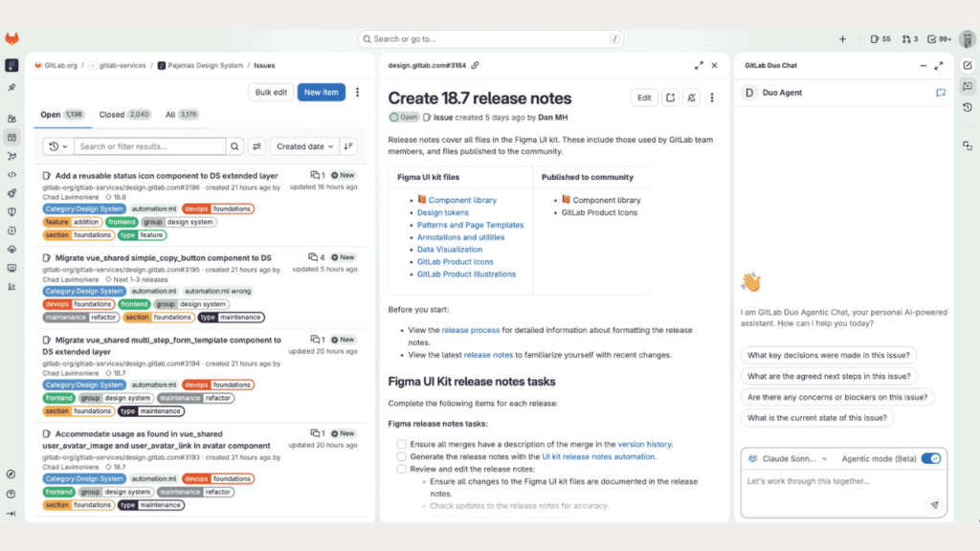Mute notifications using the bell icon beside Edit
Image resolution: width=980 pixels, height=551 pixels.
tap(692, 98)
